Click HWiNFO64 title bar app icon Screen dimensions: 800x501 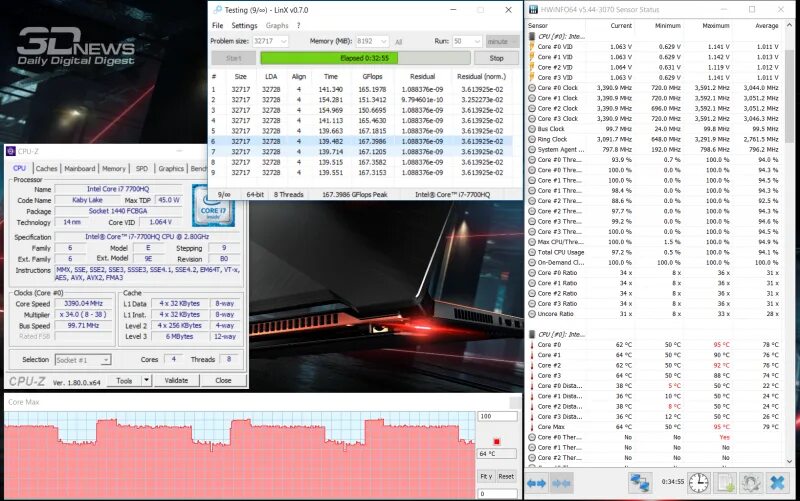point(533,9)
